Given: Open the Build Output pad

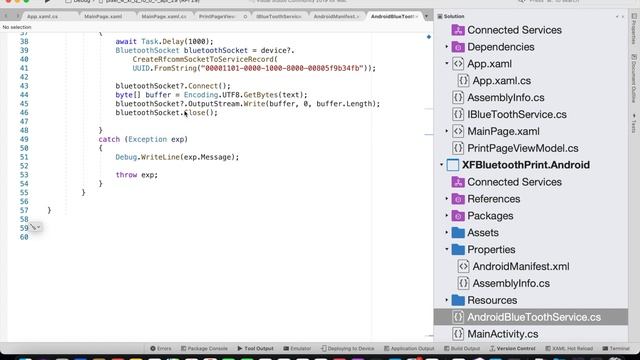Looking at the screenshot, I should pyautogui.click(x=462, y=349).
